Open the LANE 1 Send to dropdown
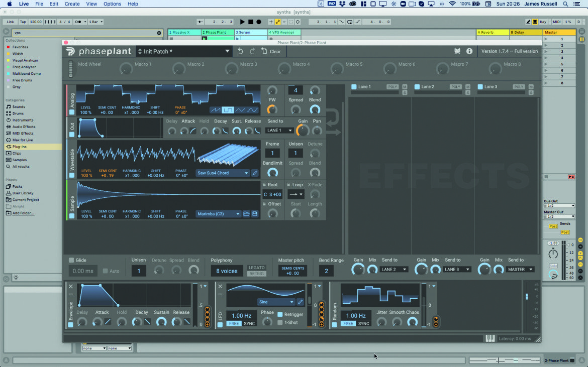The width and height of the screenshot is (588, 367). tap(279, 131)
